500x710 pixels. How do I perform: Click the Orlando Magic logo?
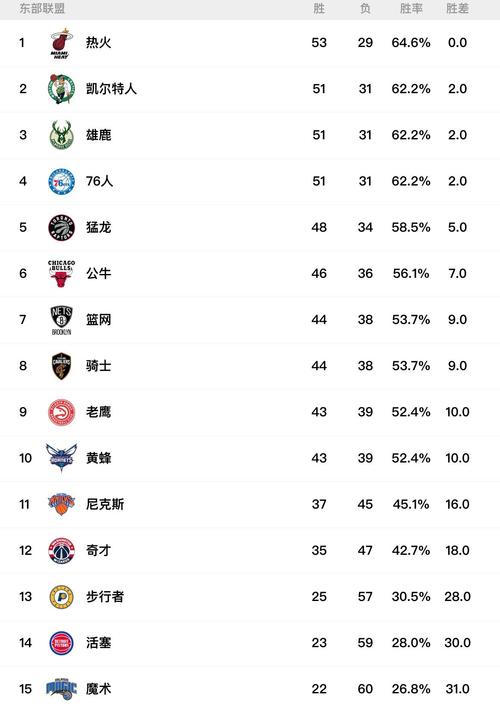tap(61, 689)
